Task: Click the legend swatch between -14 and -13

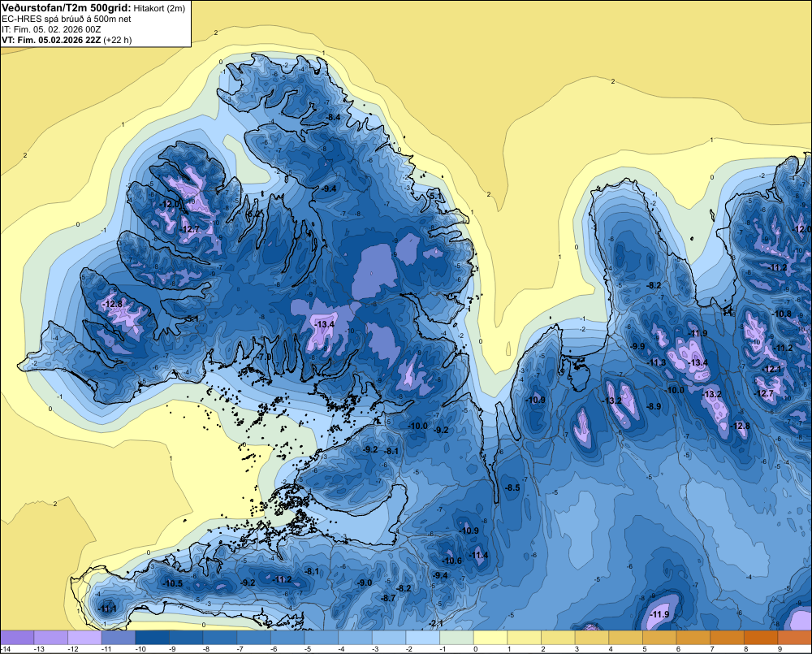Action: pos(17,638)
